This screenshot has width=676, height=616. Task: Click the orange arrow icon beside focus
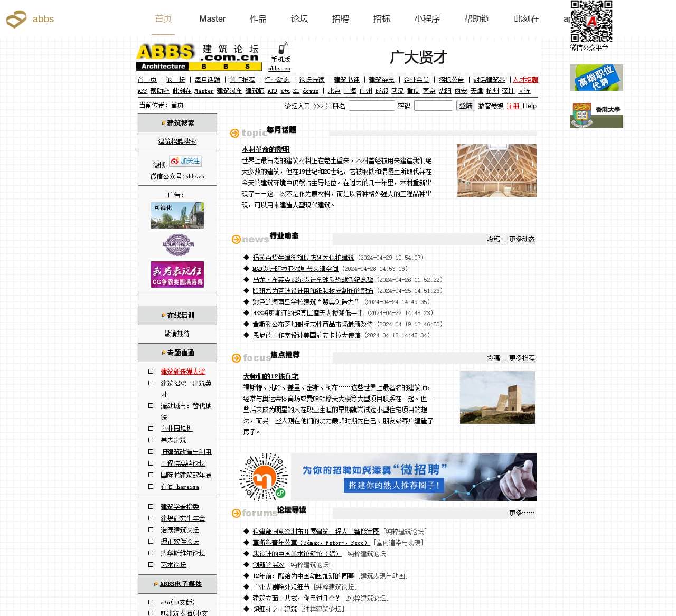point(236,358)
